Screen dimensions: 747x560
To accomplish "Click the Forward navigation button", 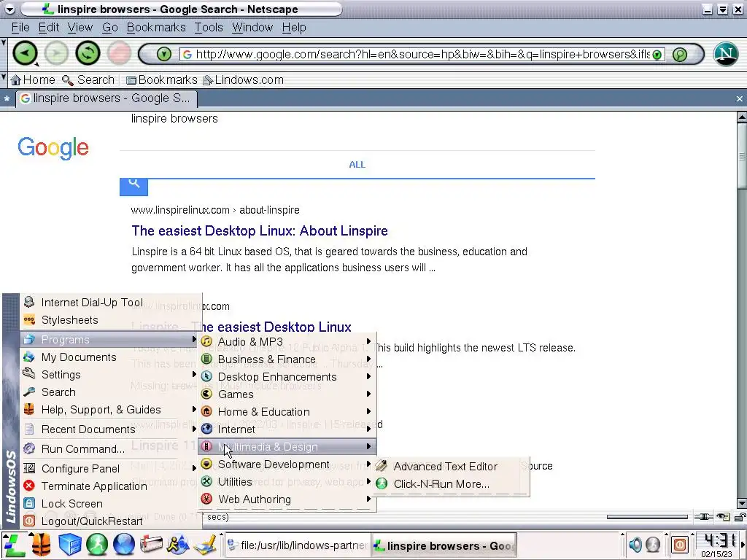I will click(56, 52).
